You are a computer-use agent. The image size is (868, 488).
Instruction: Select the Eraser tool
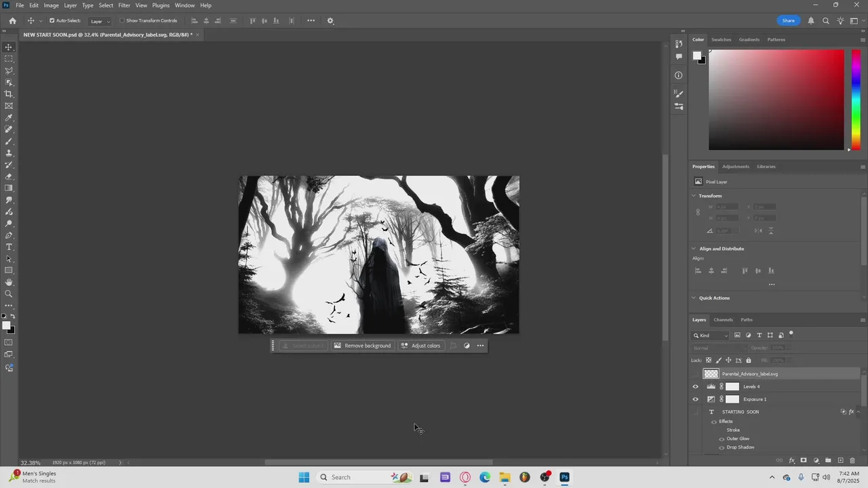[9, 176]
